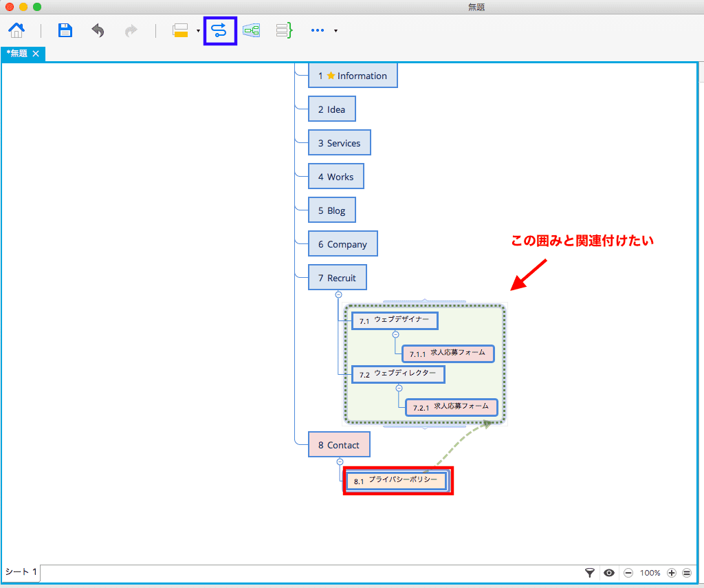Insert a summary bracket icon
704x588 pixels.
[x=285, y=30]
